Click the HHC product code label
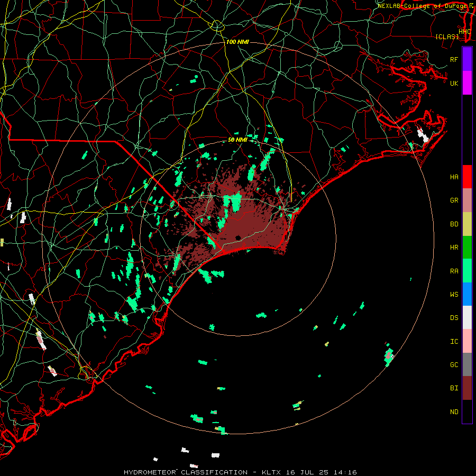This screenshot has width=476, height=476. pos(465,32)
